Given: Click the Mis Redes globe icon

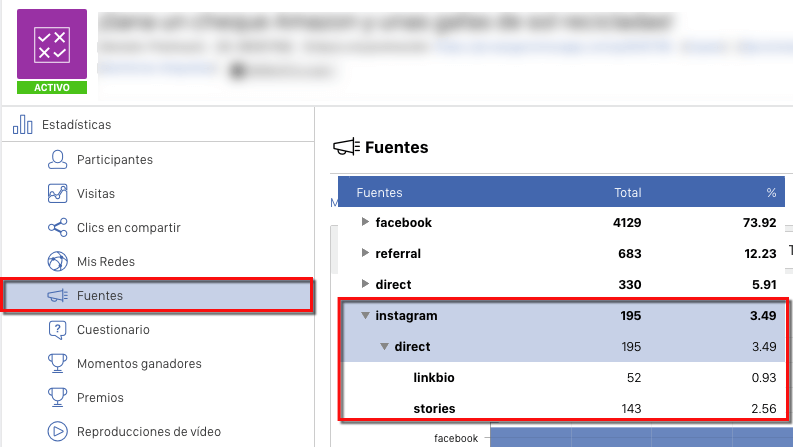Looking at the screenshot, I should [58, 262].
